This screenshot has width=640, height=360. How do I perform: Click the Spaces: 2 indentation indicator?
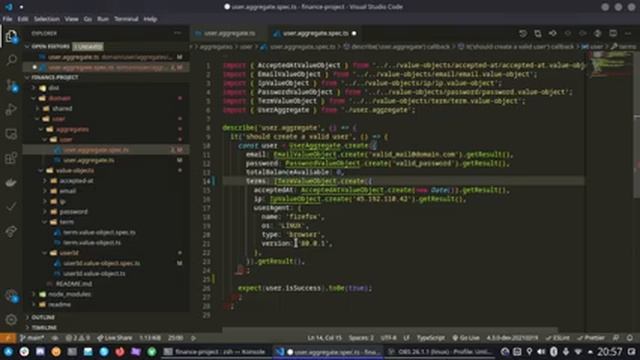(x=361, y=338)
